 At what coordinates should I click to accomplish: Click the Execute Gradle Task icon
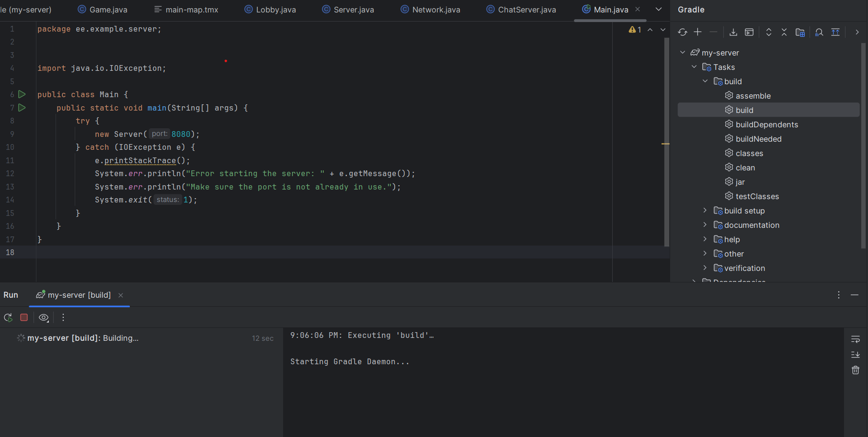coord(748,32)
